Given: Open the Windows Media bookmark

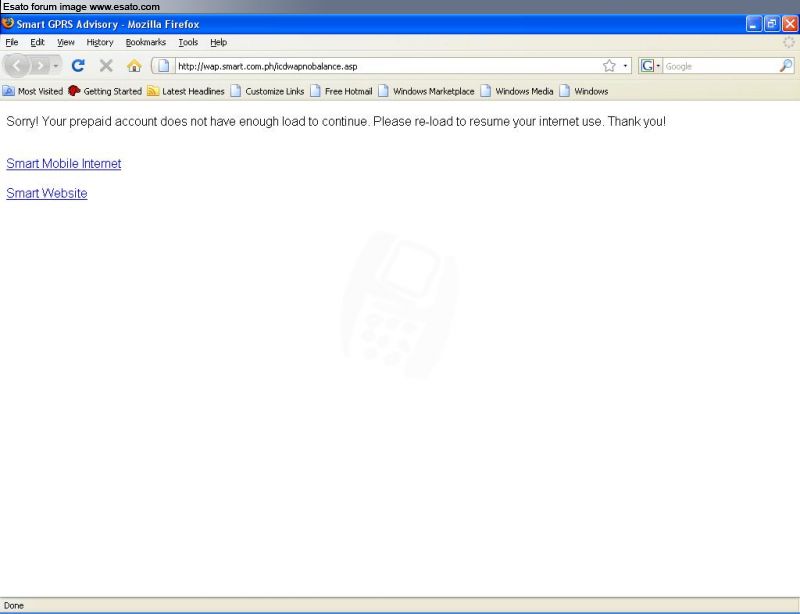Looking at the screenshot, I should (517, 91).
